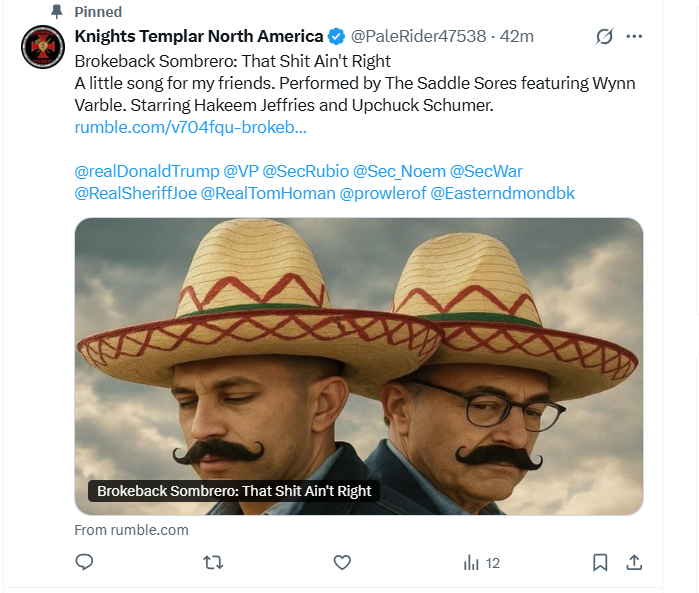Screen dimensions: 699x593
Task: Open the three-dot More options menu
Action: pos(634,37)
